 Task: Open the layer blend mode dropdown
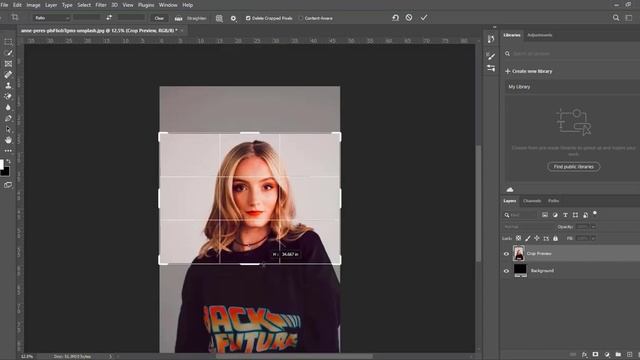[528, 227]
